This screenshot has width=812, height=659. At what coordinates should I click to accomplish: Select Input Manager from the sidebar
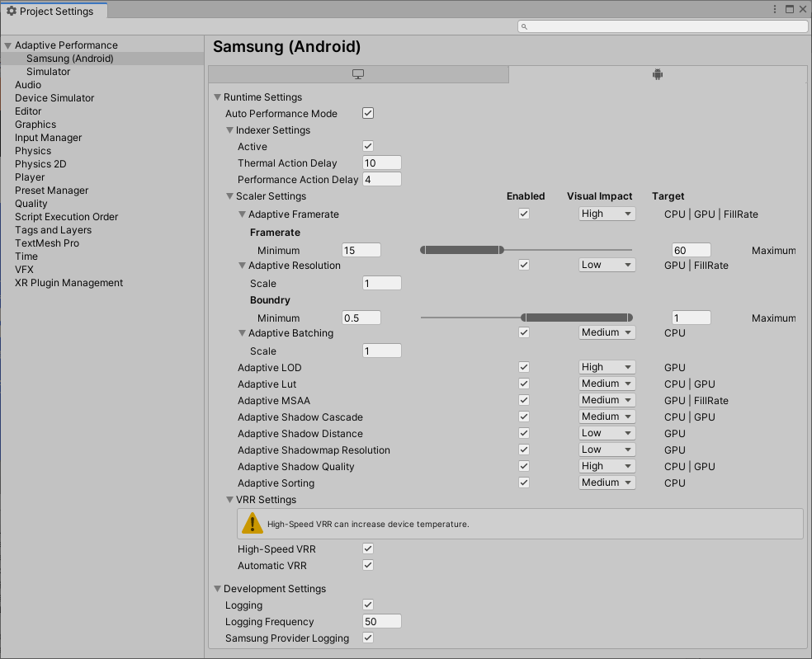point(47,137)
